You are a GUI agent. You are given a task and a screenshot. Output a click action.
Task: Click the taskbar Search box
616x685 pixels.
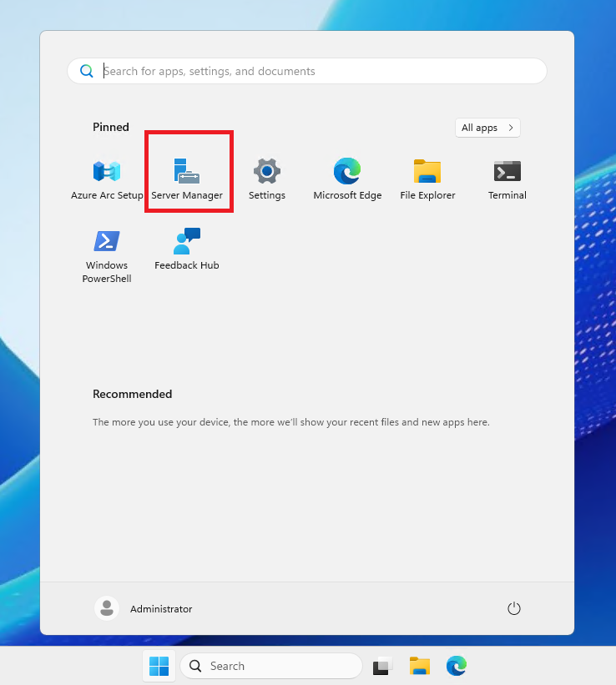[x=271, y=666]
